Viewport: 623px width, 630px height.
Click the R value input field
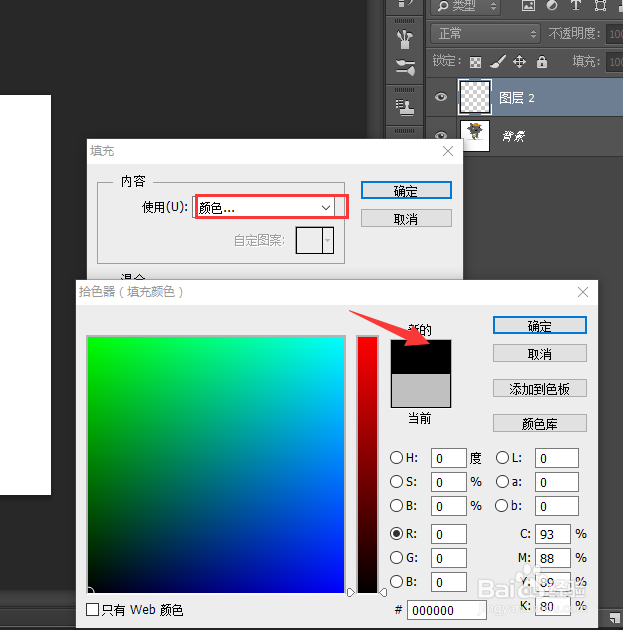(x=449, y=534)
